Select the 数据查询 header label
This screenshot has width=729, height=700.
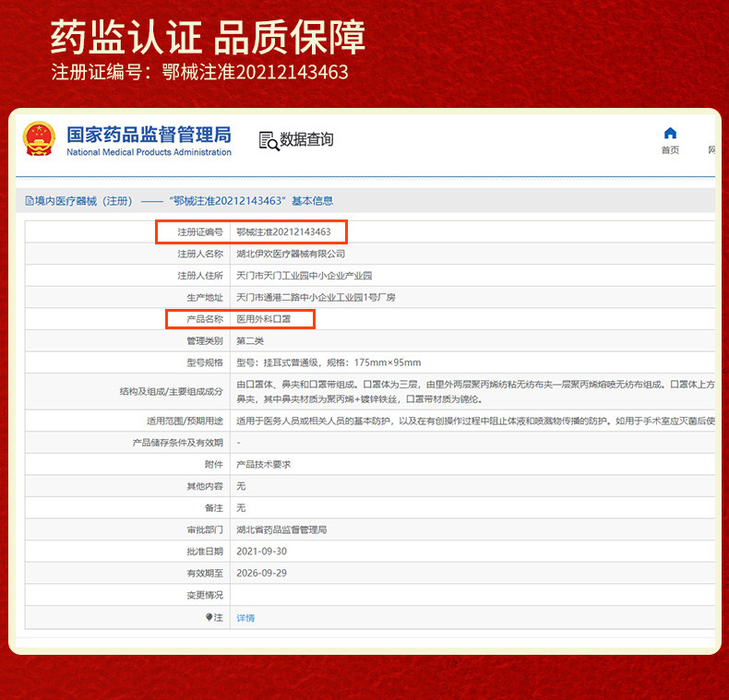[306, 139]
